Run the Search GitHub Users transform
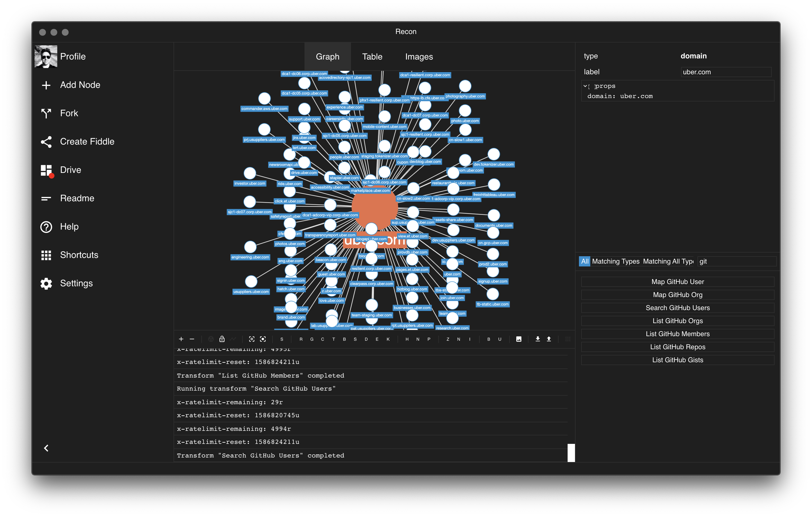This screenshot has height=517, width=812. 677,308
